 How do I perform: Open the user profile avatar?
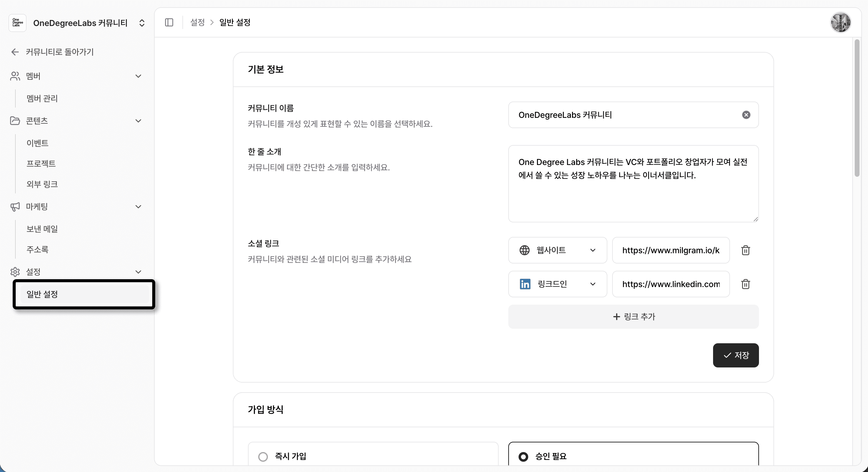click(x=841, y=23)
